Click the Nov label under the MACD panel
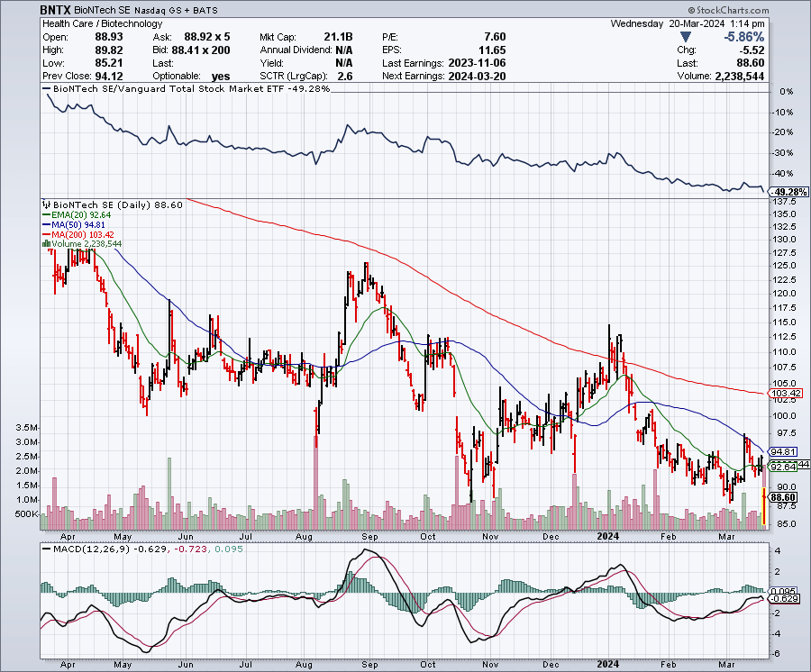Screen dimensions: 811x672 click(x=490, y=665)
